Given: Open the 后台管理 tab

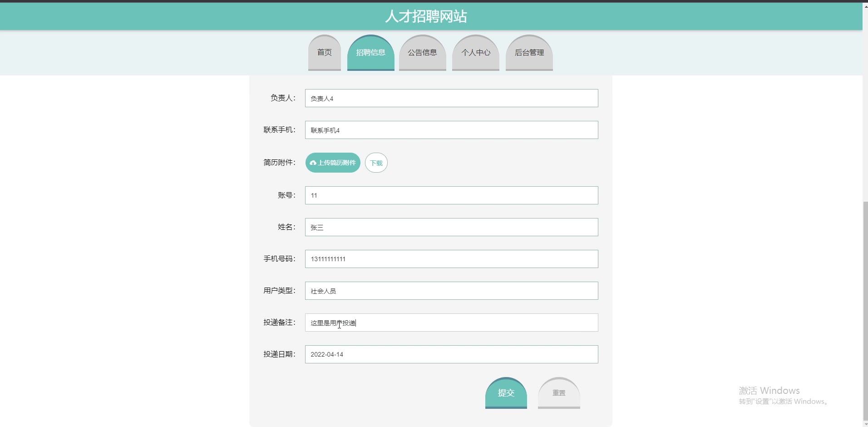Looking at the screenshot, I should pyautogui.click(x=529, y=53).
